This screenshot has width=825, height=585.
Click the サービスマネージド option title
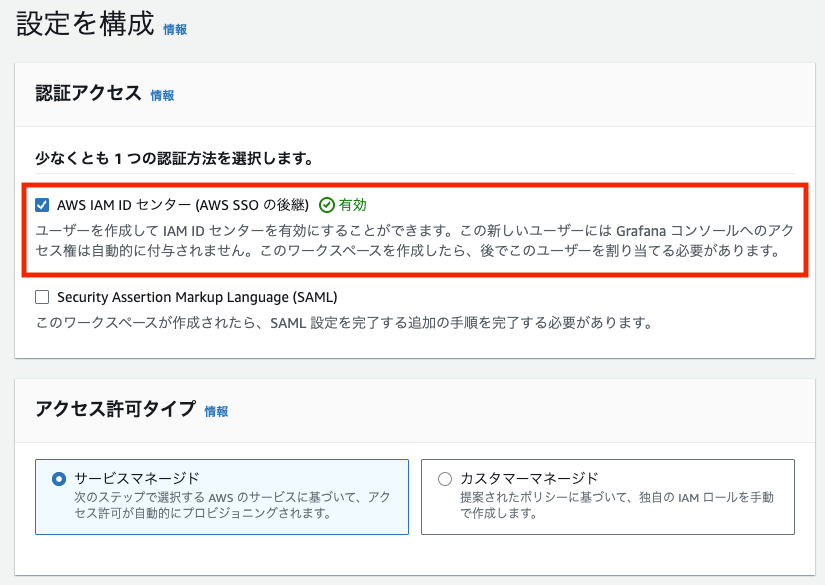pos(137,478)
